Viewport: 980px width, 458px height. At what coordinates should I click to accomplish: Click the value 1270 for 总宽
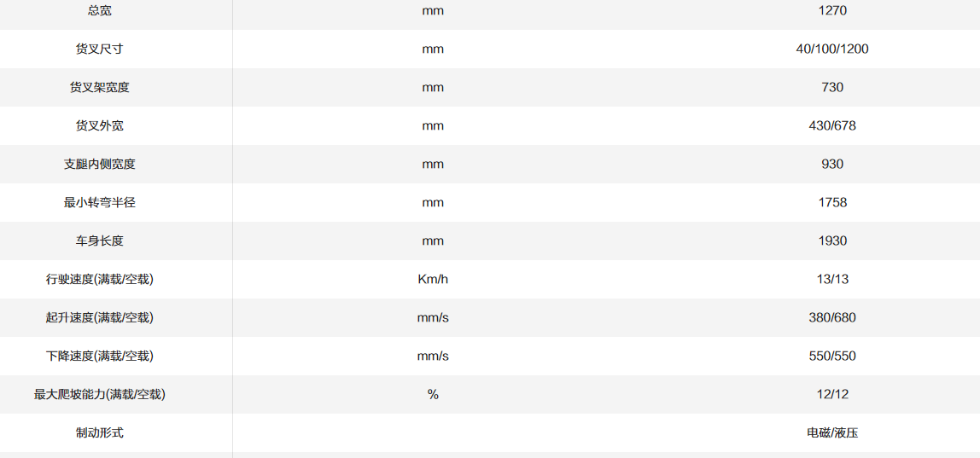coord(831,11)
